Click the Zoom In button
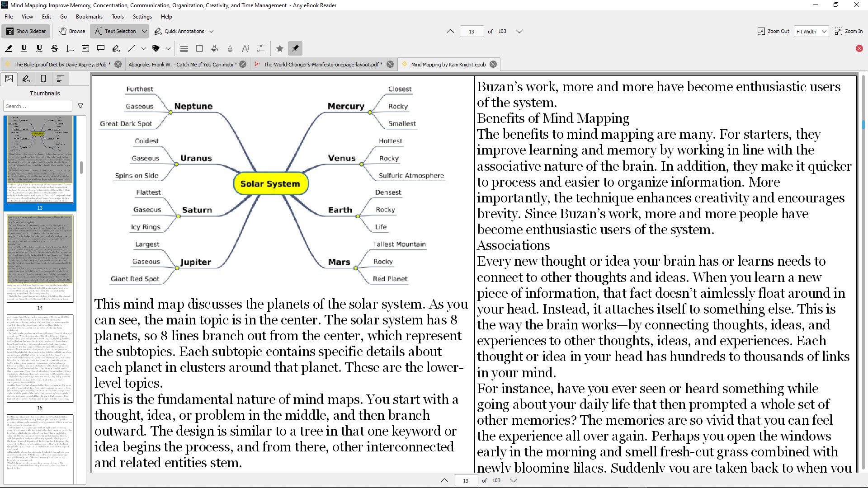Image resolution: width=868 pixels, height=488 pixels. pos(849,31)
